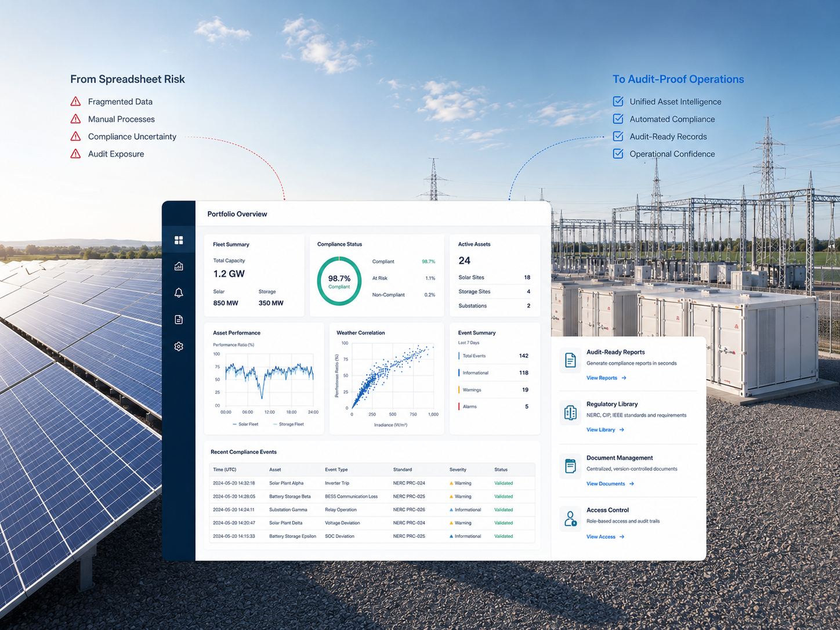Open the notifications bell icon in sidebar
This screenshot has height=630, width=840.
point(179,293)
